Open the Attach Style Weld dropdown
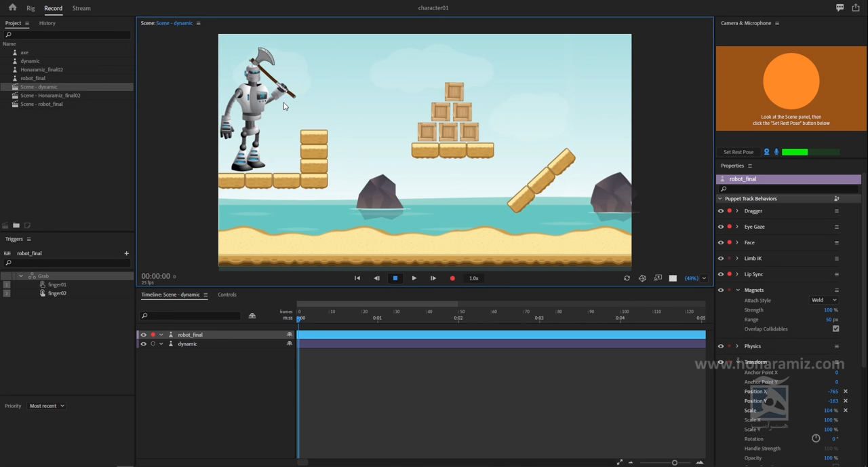 click(824, 300)
